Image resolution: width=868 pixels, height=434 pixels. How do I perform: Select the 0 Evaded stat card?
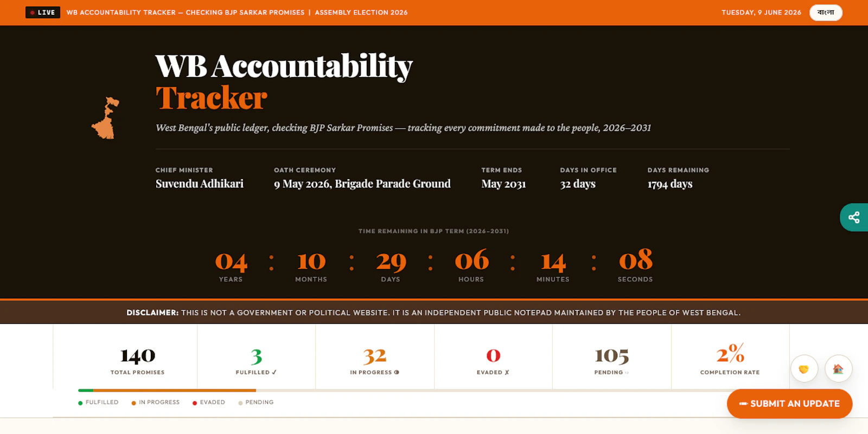pyautogui.click(x=493, y=357)
